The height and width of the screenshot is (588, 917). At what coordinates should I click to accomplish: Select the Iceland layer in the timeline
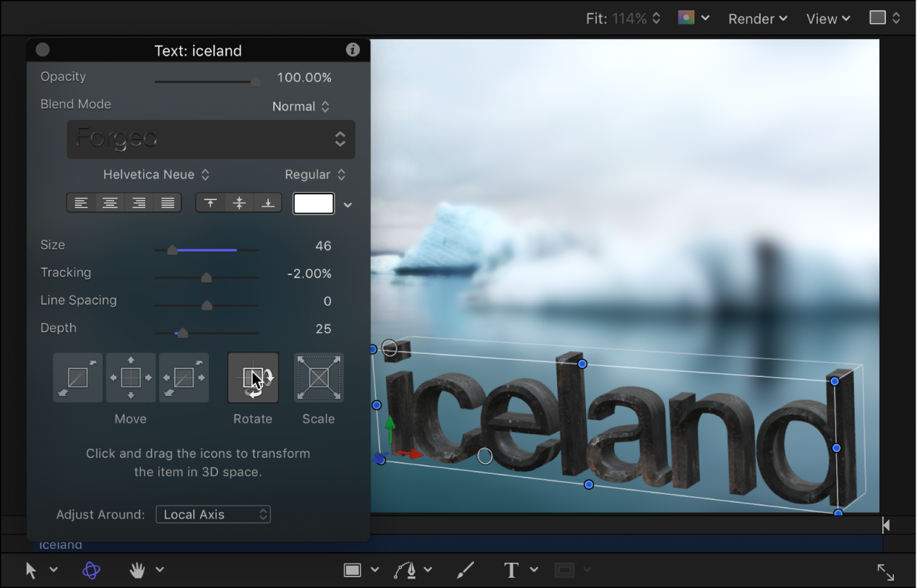tap(61, 544)
